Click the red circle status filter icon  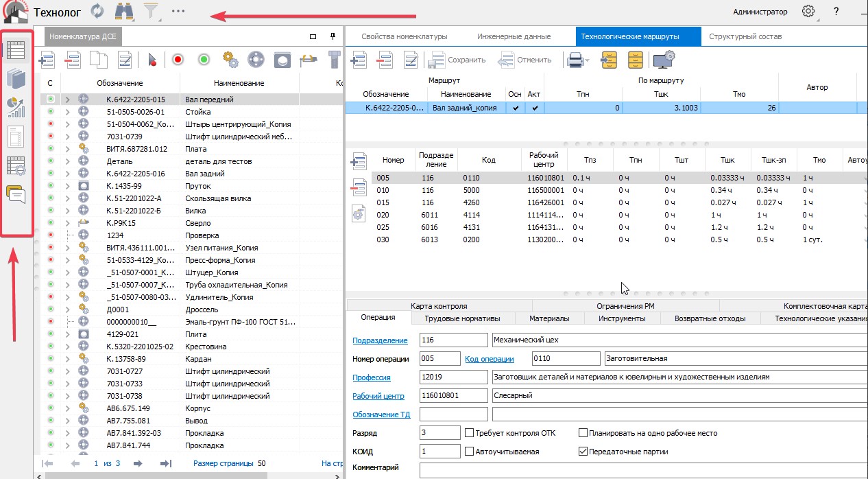178,60
